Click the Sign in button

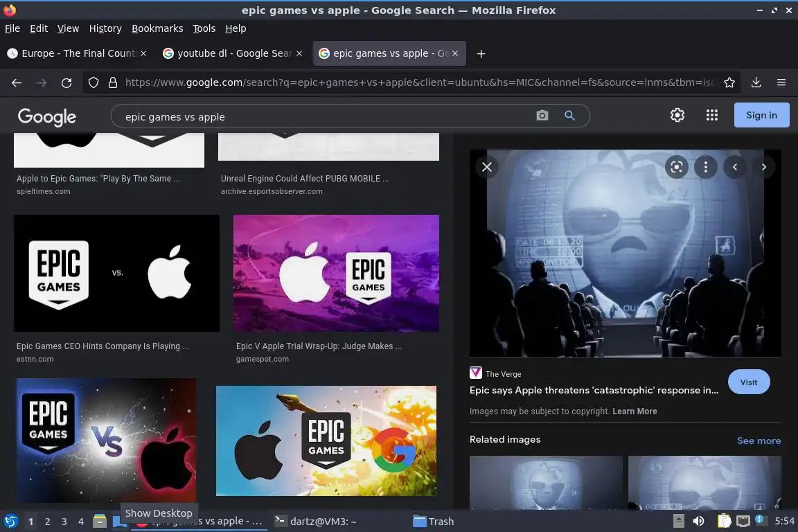[x=761, y=115]
